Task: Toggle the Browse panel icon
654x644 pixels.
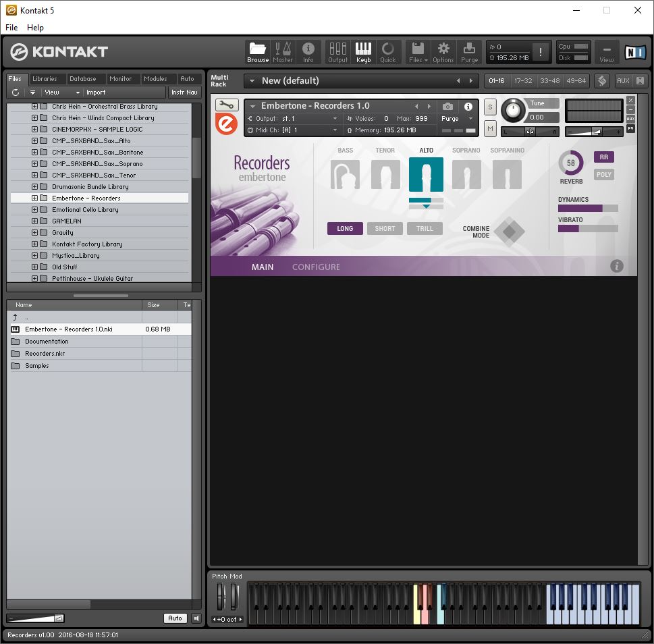Action: (x=257, y=52)
